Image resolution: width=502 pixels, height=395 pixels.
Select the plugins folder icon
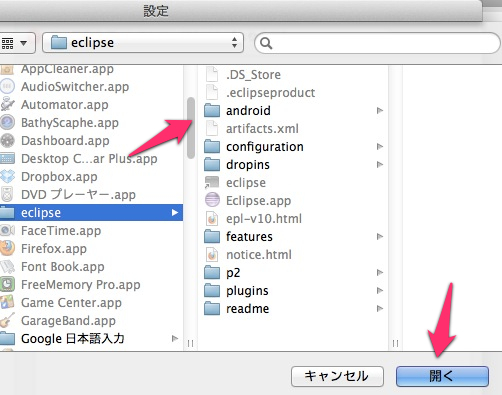(212, 291)
